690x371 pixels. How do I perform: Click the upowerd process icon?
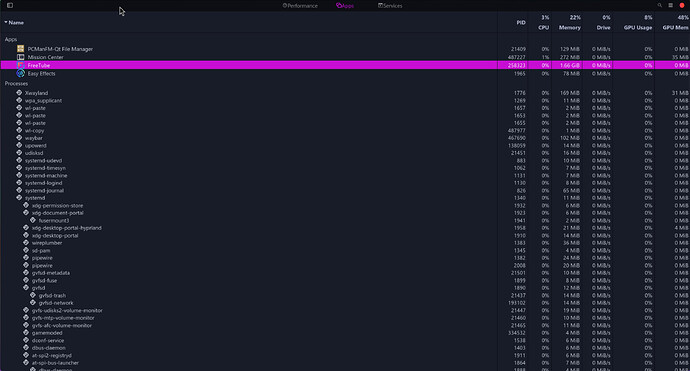click(19, 145)
